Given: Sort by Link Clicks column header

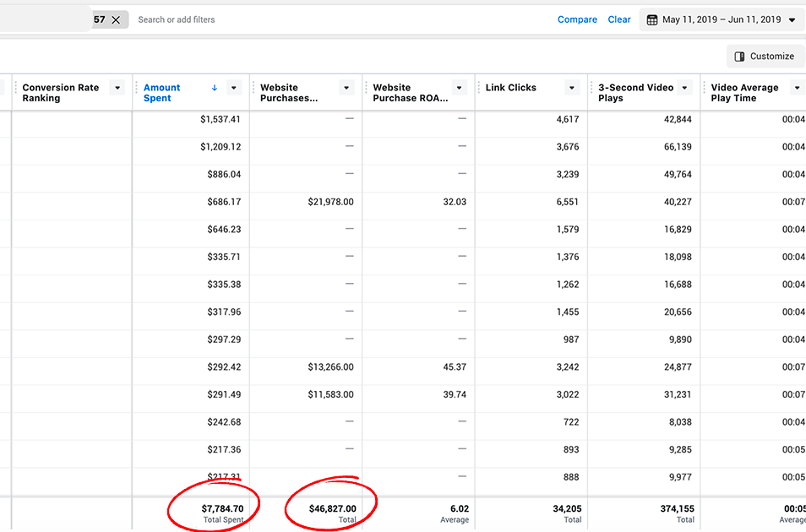Looking at the screenshot, I should click(x=511, y=88).
